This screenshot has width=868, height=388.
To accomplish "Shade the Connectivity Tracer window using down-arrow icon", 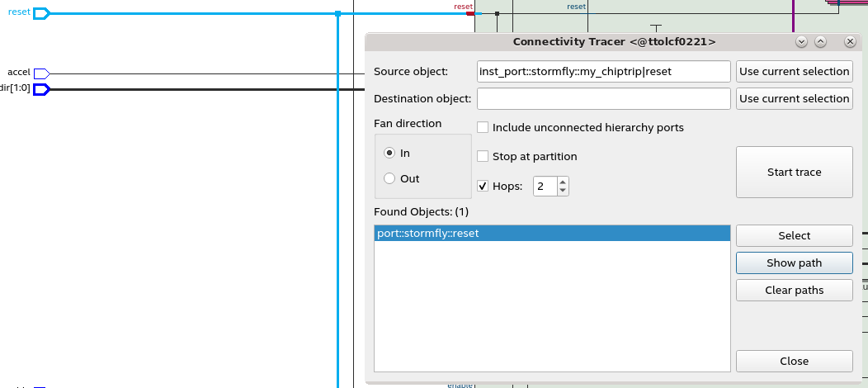I will tap(800, 41).
